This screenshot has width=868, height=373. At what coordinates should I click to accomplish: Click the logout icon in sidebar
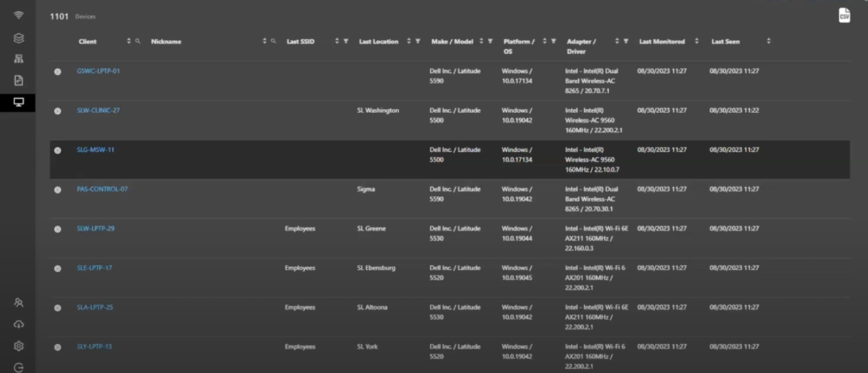coord(18,367)
